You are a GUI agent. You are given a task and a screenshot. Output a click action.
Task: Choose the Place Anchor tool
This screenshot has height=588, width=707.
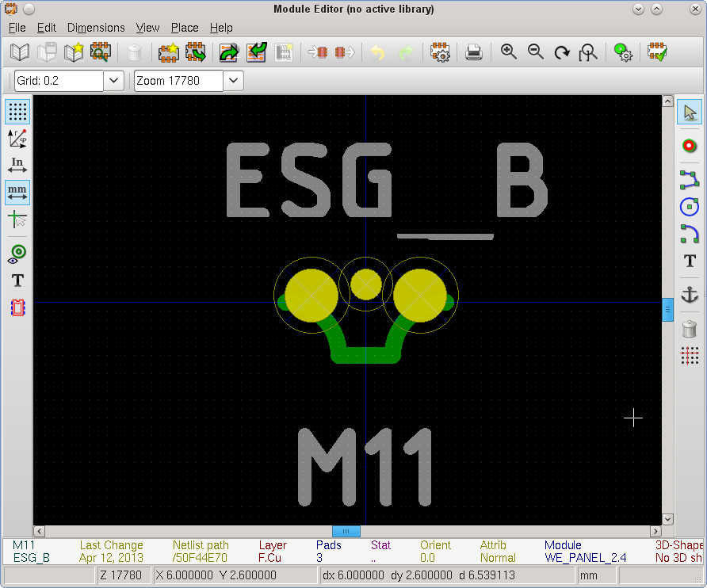[x=689, y=294]
